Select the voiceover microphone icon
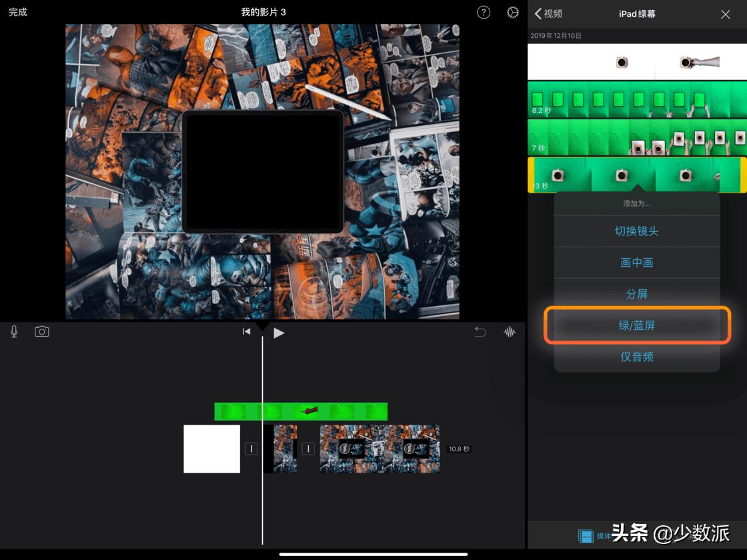This screenshot has height=560, width=747. (x=13, y=331)
